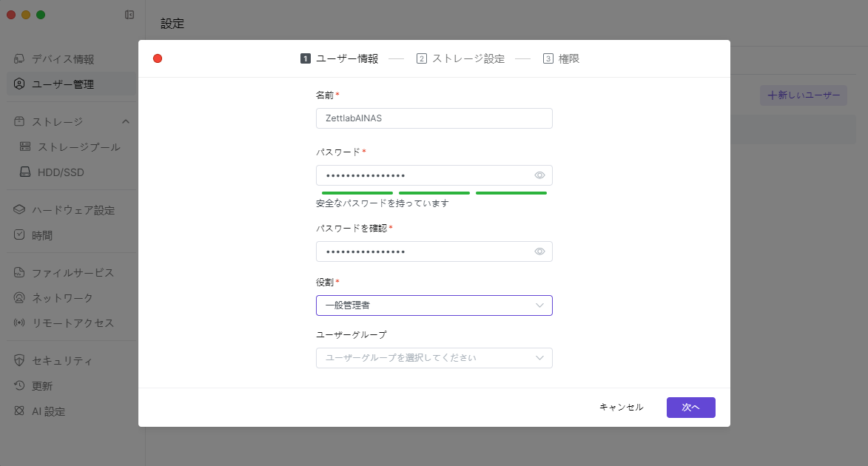Click the Security (セキュリティ) shield icon

[x=19, y=361]
